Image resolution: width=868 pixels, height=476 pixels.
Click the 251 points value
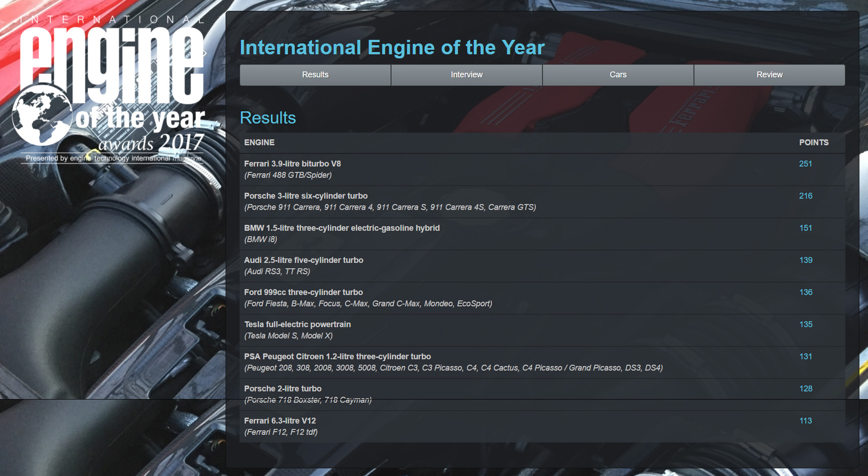(x=806, y=164)
